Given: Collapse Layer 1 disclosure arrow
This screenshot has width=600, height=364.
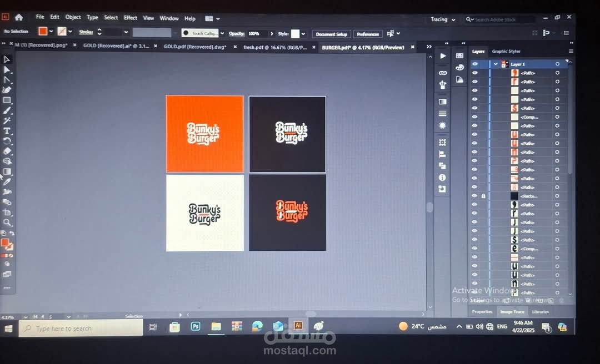Looking at the screenshot, I should (x=496, y=64).
